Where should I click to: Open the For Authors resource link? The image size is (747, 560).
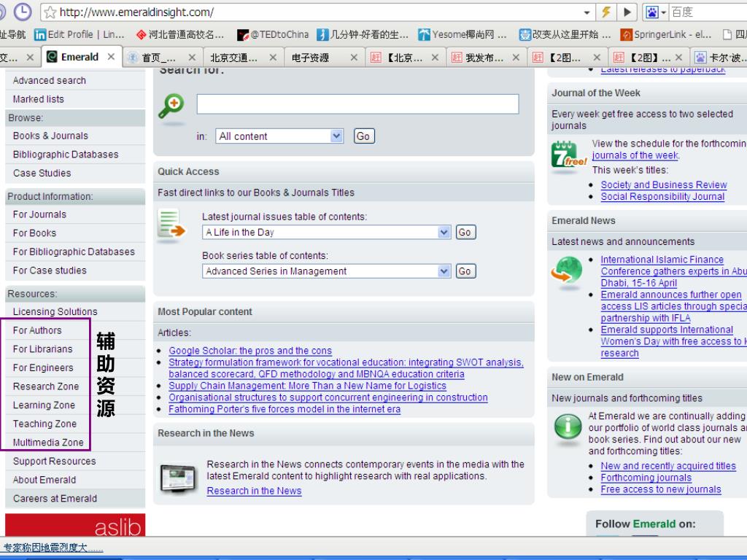(37, 330)
